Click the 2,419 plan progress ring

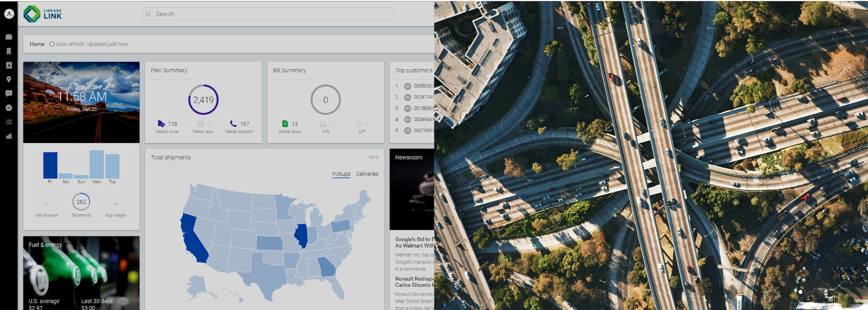tap(204, 99)
